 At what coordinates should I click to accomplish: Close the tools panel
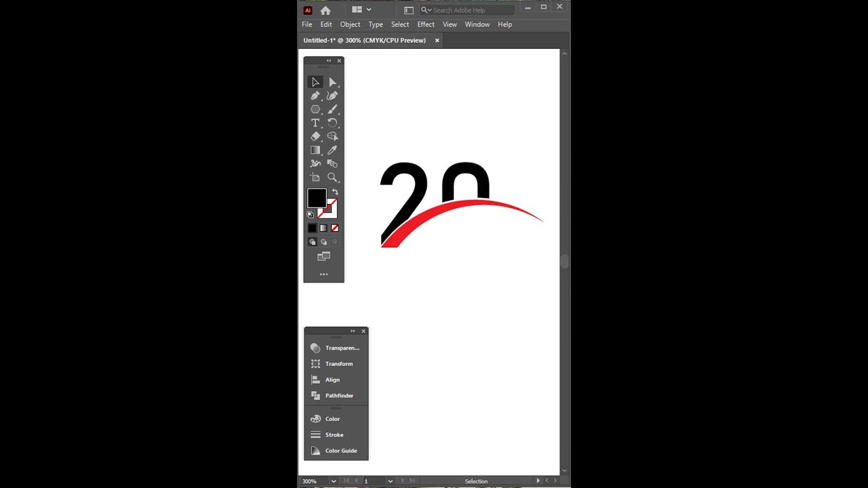pos(339,61)
